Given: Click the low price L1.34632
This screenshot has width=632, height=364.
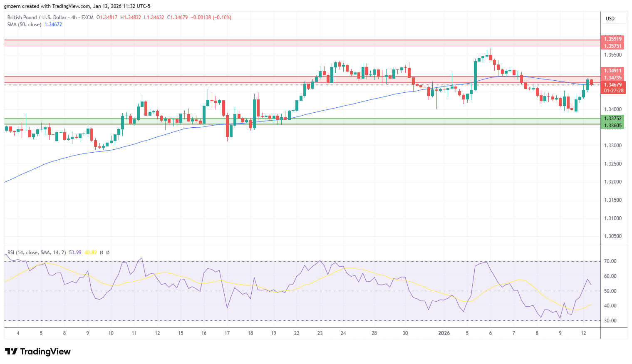Looking at the screenshot, I should (x=154, y=17).
